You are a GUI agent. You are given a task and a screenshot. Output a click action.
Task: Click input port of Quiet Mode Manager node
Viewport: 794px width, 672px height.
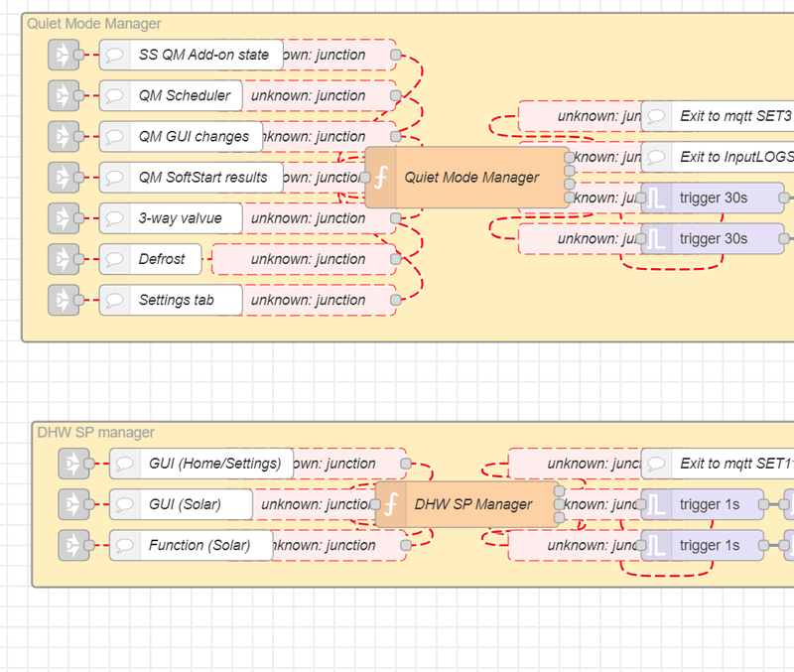[x=365, y=178]
